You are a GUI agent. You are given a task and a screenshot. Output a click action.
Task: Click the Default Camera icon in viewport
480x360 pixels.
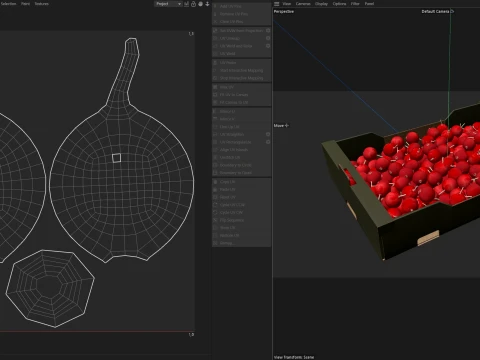(452, 11)
